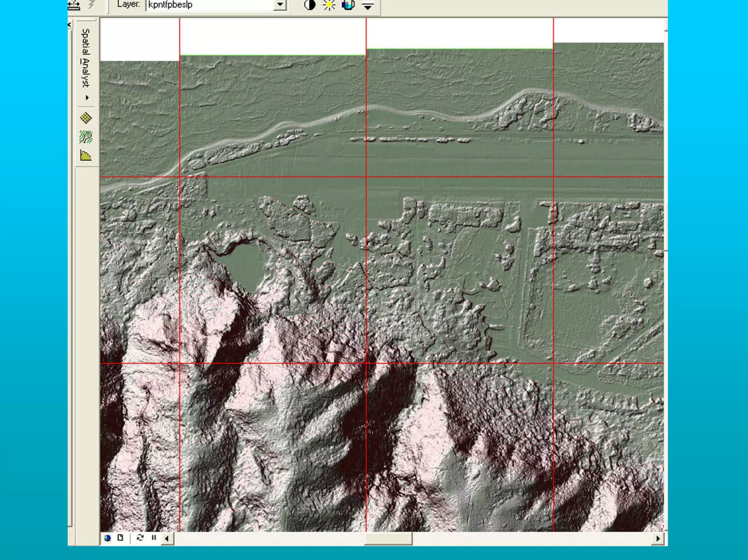Open the Spatial Analyst menu
748x560 pixels.
[85, 58]
